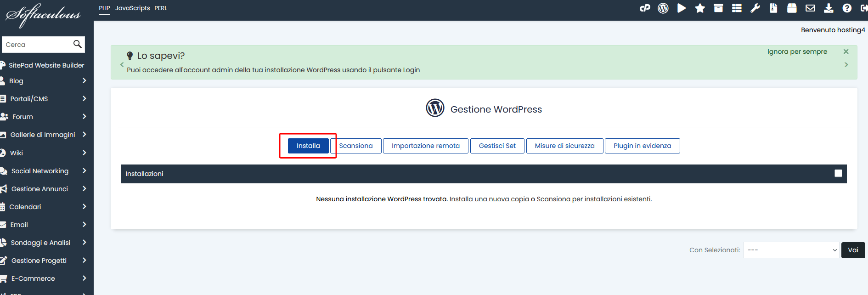
Task: Open the zipped file backups icon
Action: [x=773, y=8]
